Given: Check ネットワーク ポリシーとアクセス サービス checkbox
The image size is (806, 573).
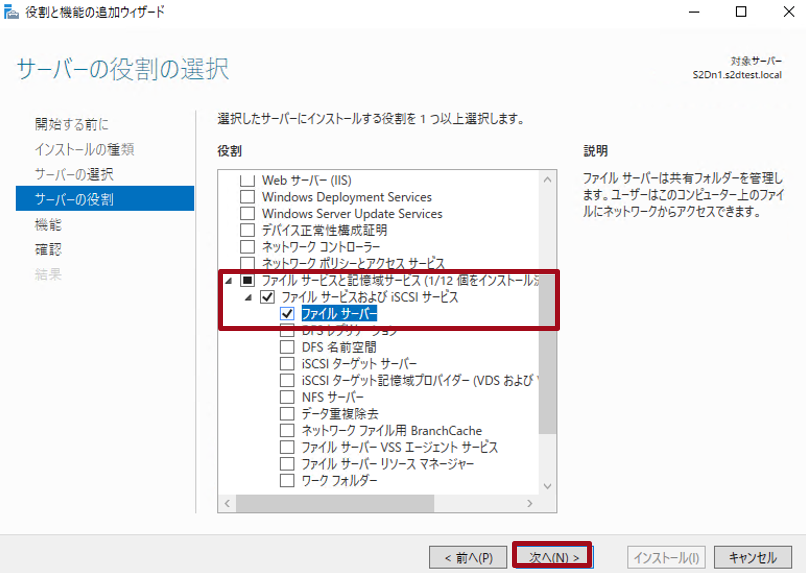Looking at the screenshot, I should 247,263.
